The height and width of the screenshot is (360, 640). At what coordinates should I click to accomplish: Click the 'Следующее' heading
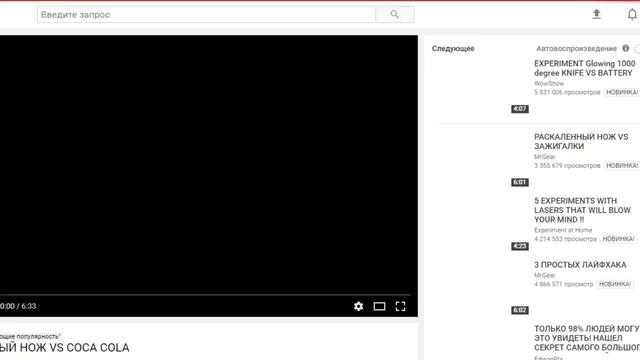pyautogui.click(x=453, y=49)
